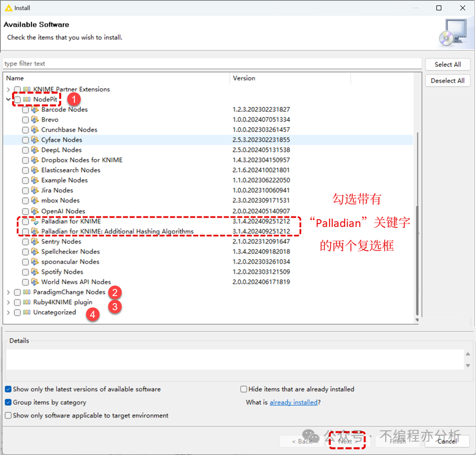Click the OpenAI Nodes plugin icon
The width and height of the screenshot is (476, 455).
[35, 211]
